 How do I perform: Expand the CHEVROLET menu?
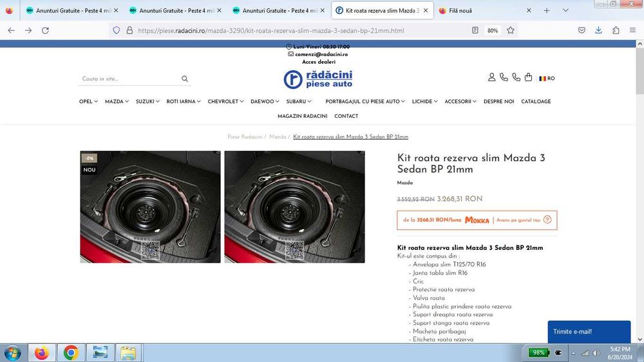225,102
